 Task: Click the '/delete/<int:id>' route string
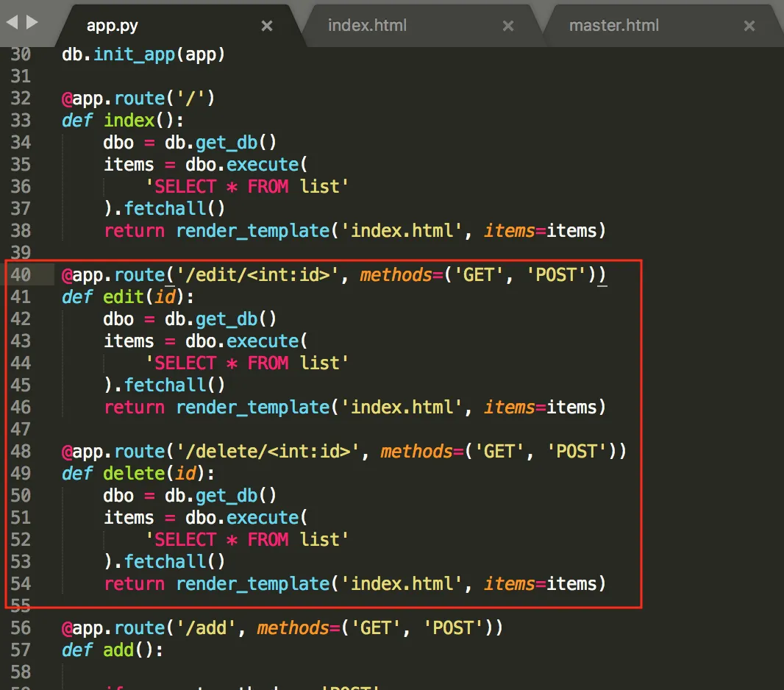coord(268,452)
